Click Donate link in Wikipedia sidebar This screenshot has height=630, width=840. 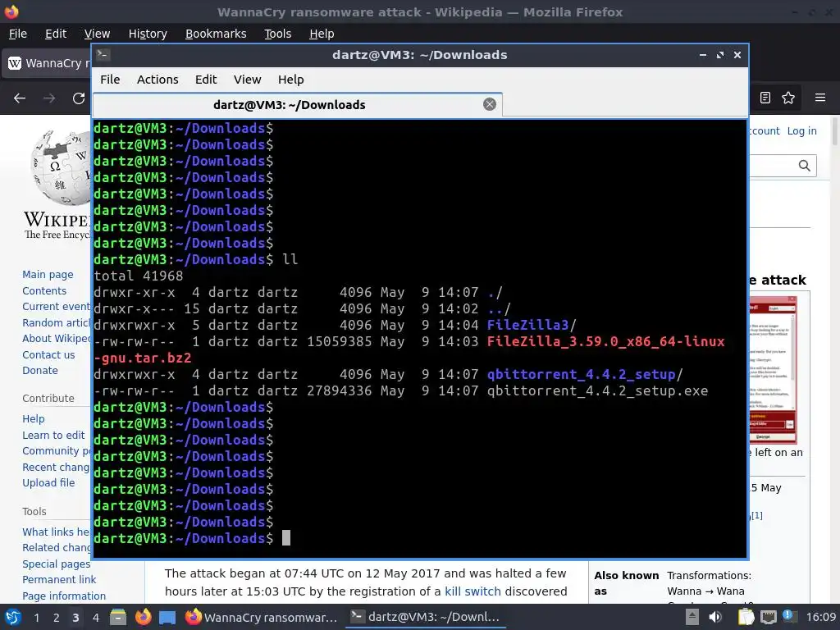click(x=39, y=370)
